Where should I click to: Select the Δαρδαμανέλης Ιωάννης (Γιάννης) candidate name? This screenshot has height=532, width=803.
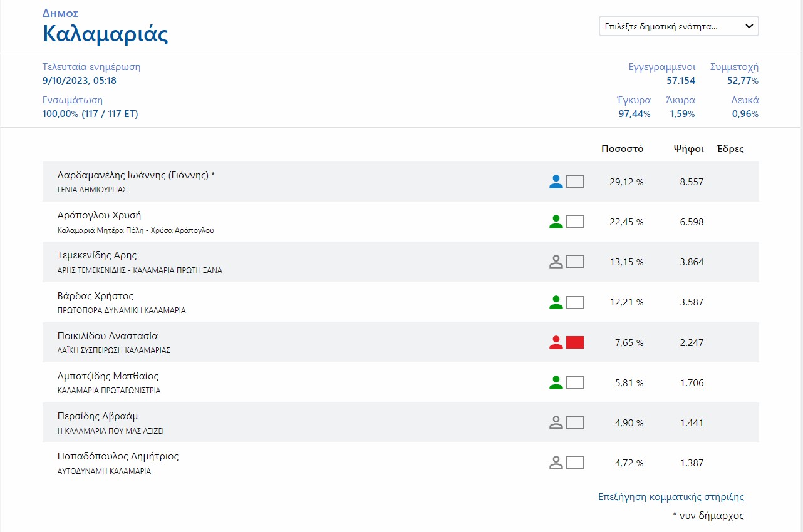click(x=136, y=175)
